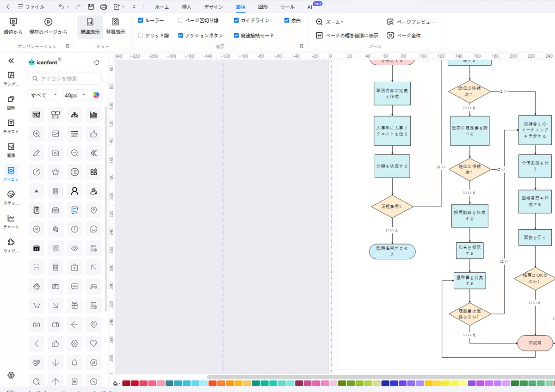Pick the star icon from the library
This screenshot has height=392, width=555.
[55, 172]
